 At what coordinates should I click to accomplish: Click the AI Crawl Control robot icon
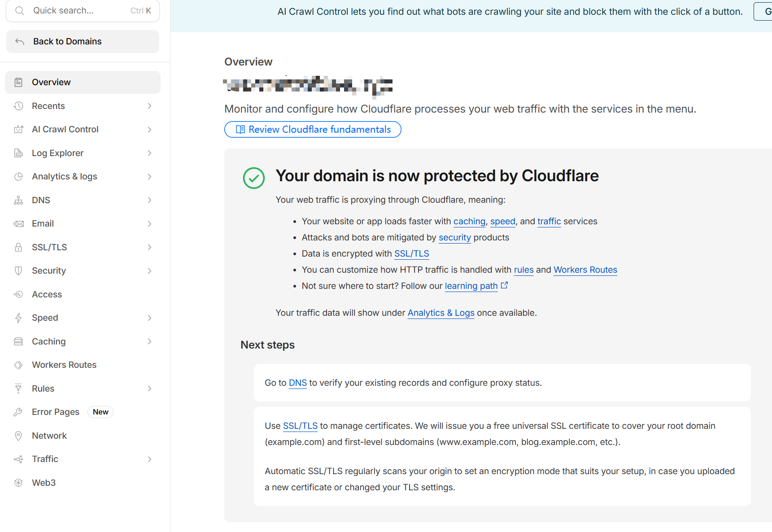(18, 130)
